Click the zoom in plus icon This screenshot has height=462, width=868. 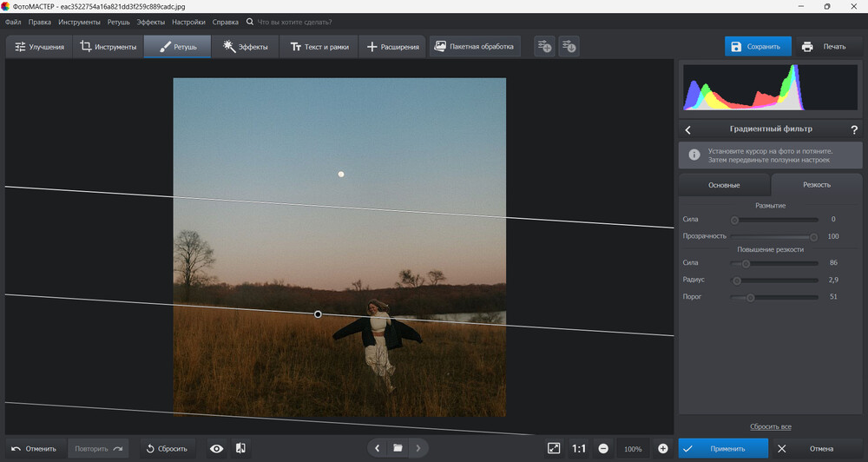tap(663, 448)
